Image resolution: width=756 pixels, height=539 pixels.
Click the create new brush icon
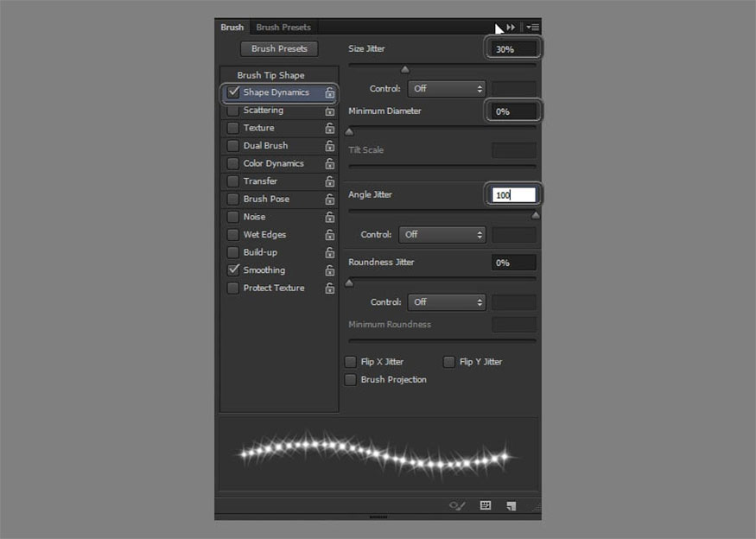coord(511,505)
